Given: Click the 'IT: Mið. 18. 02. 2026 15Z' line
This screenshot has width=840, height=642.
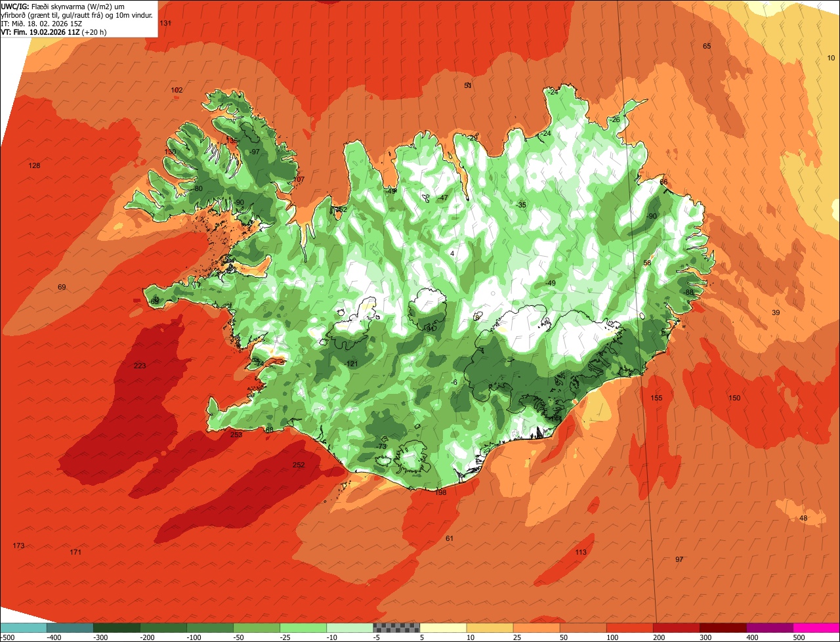Looking at the screenshot, I should tap(41, 23).
